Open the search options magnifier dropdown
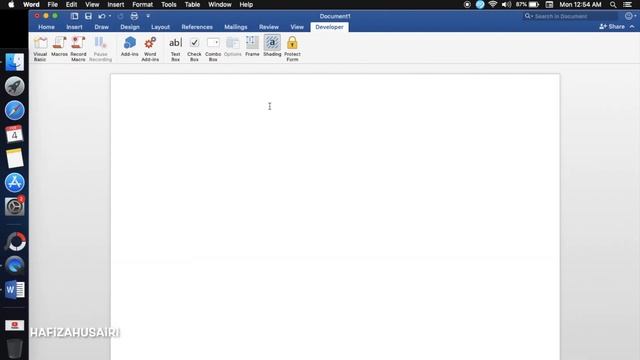The width and height of the screenshot is (640, 360). 529,16
